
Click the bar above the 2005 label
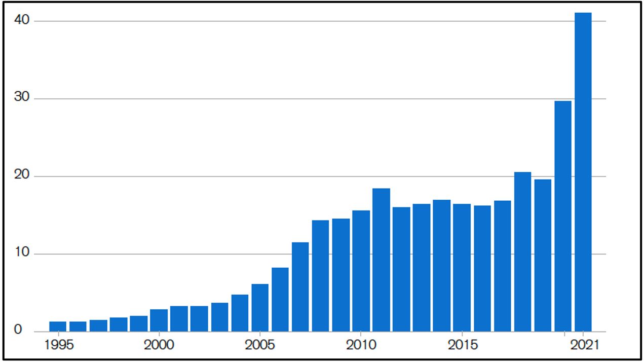[x=260, y=308]
